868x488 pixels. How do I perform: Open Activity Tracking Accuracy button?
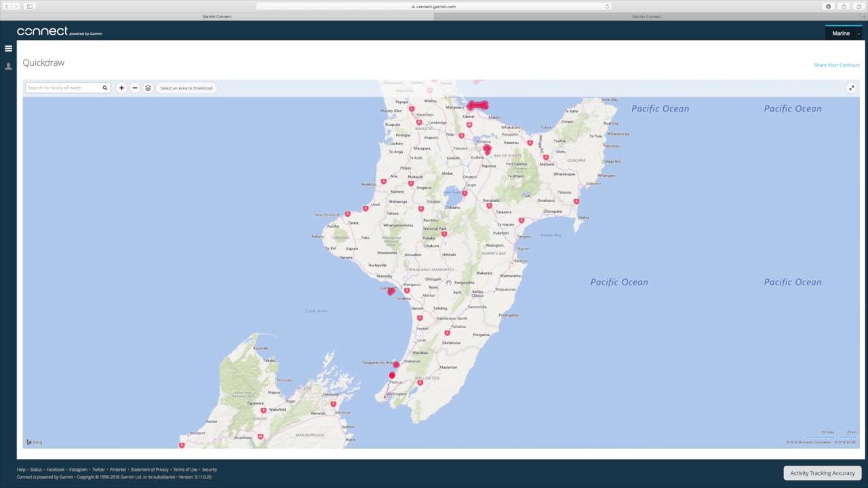coord(823,473)
